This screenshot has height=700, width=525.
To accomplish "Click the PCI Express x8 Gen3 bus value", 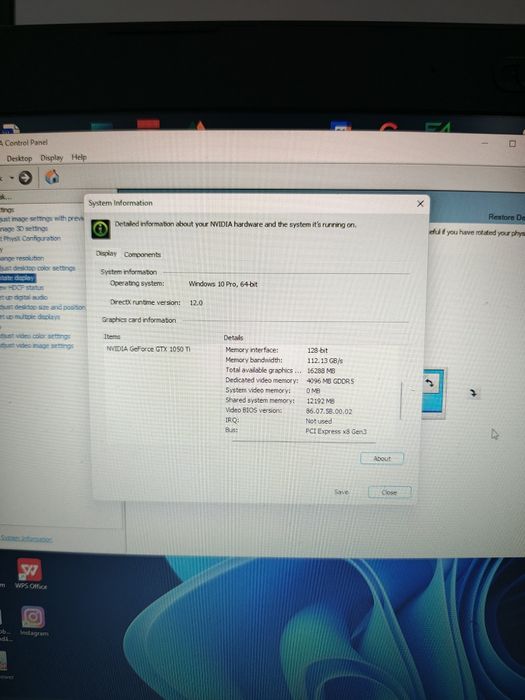I will (x=336, y=432).
